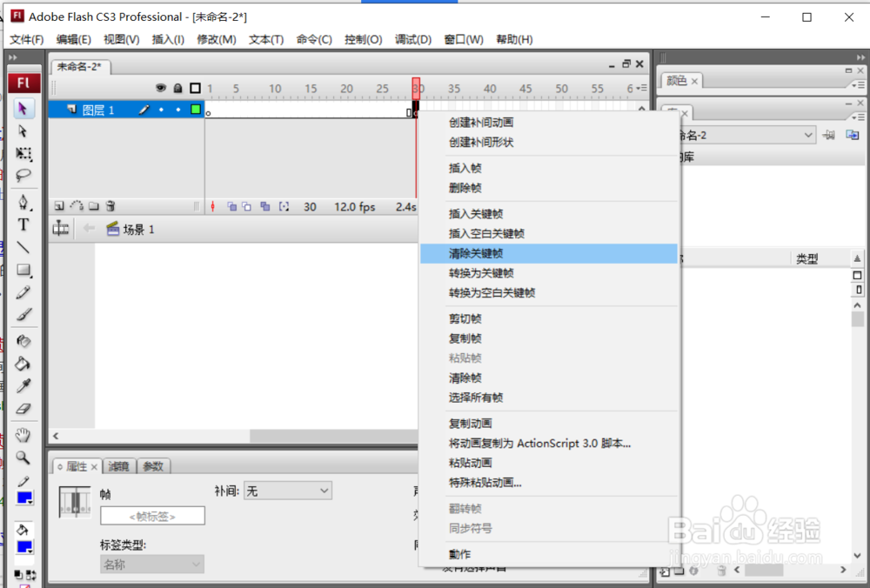Select the Zoom magnifier tool

[23, 458]
